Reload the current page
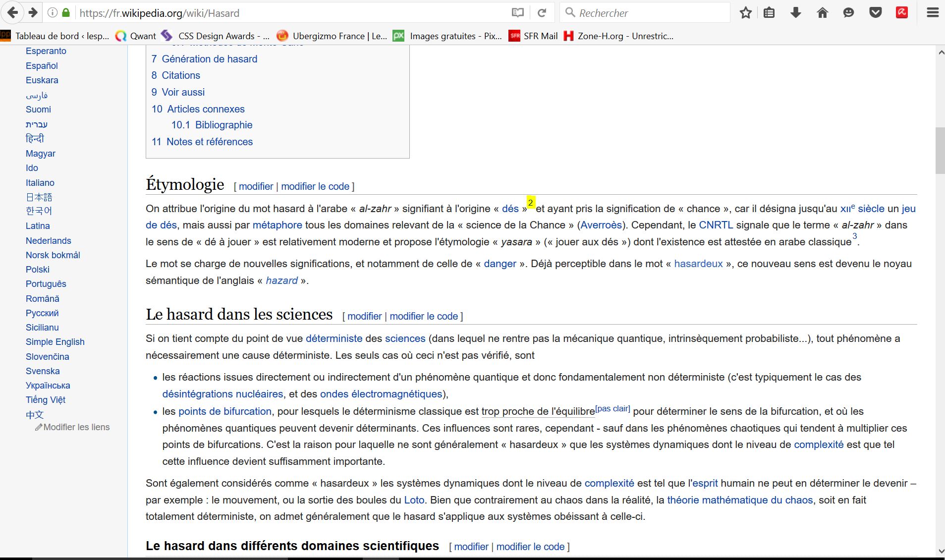The height and width of the screenshot is (560, 945). tap(542, 13)
